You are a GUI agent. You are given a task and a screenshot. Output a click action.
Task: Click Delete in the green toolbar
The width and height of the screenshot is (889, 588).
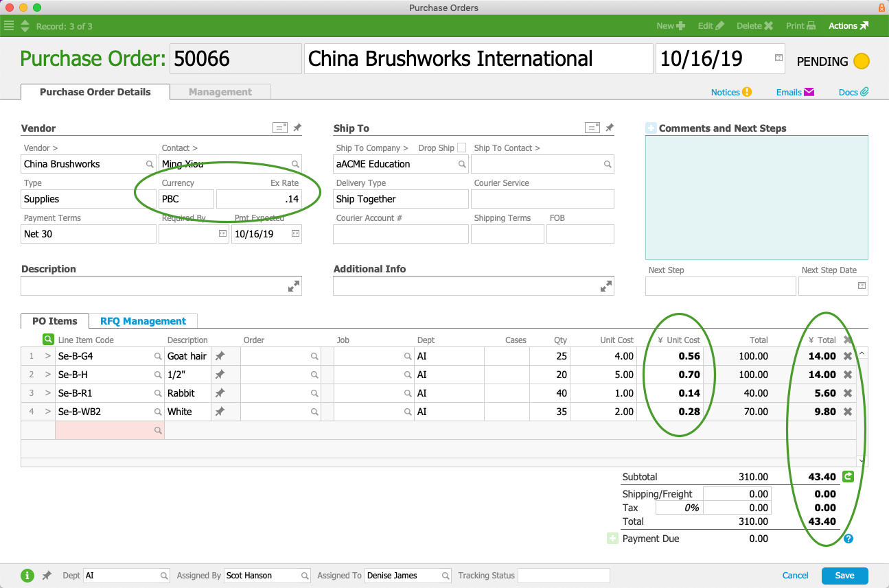click(754, 26)
